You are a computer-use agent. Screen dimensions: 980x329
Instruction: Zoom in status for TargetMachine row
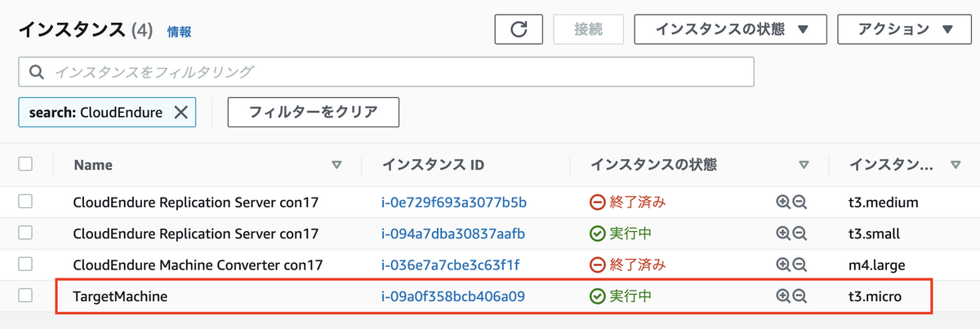[783, 296]
